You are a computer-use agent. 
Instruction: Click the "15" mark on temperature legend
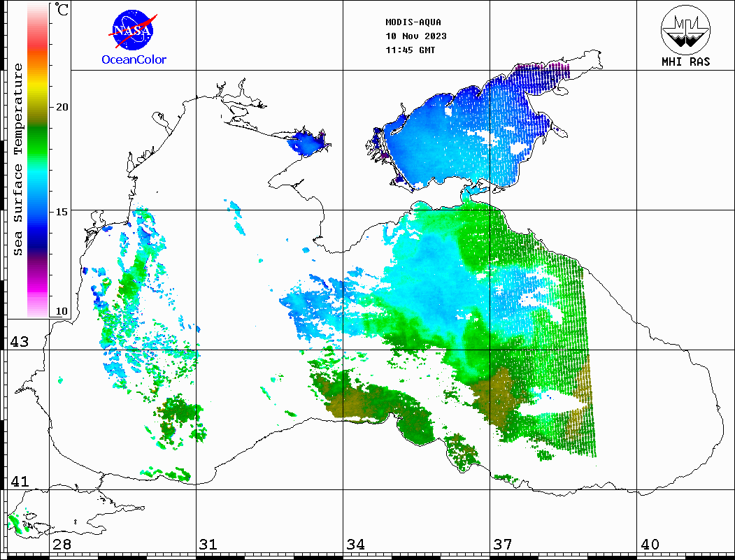click(x=62, y=211)
